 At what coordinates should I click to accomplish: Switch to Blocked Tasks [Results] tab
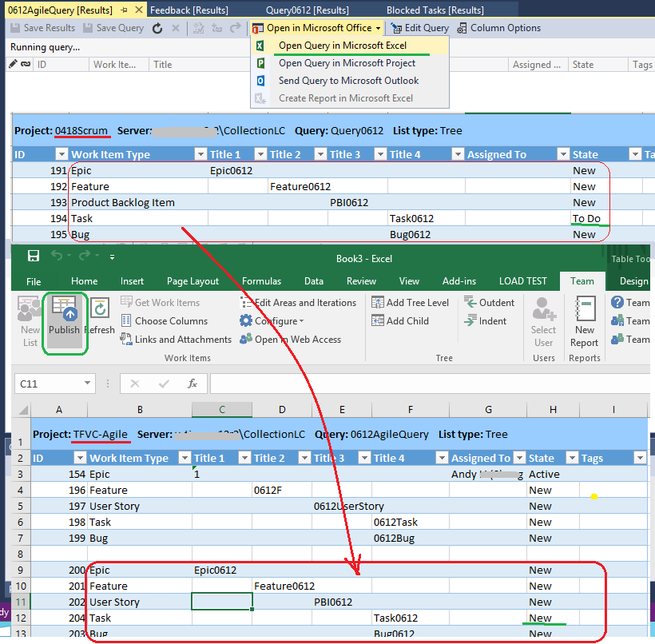(x=435, y=10)
